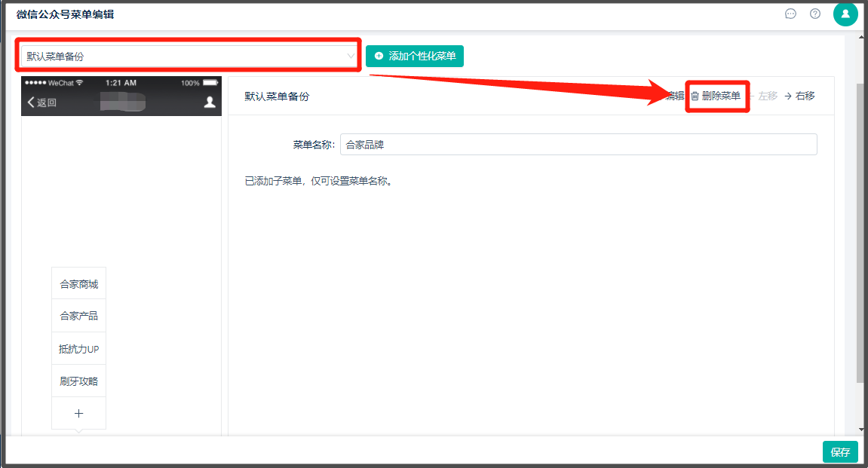Click the 右移 move-right link
Screen dimensions: 868x468
[x=799, y=96]
